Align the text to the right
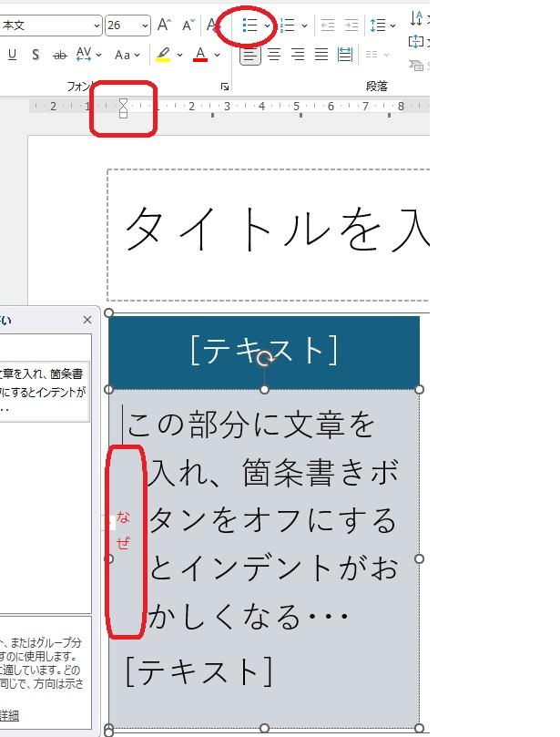The width and height of the screenshot is (560, 737). point(297,56)
